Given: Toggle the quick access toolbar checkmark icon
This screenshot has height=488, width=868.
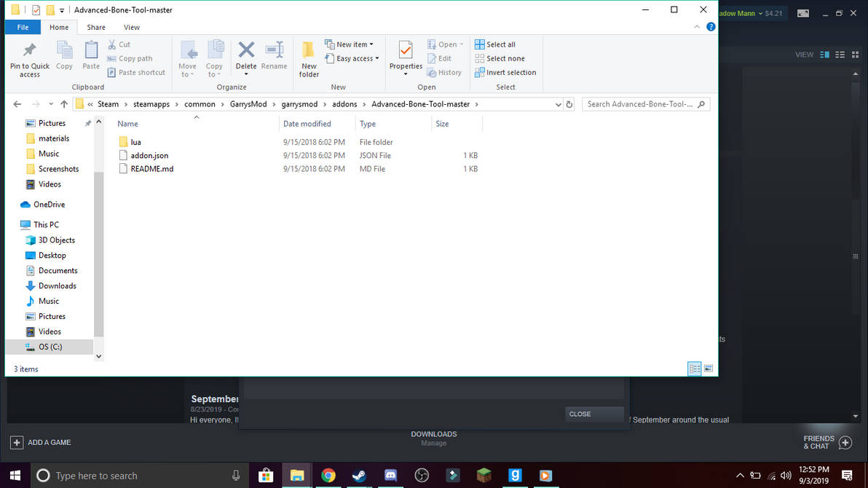Looking at the screenshot, I should click(x=36, y=10).
